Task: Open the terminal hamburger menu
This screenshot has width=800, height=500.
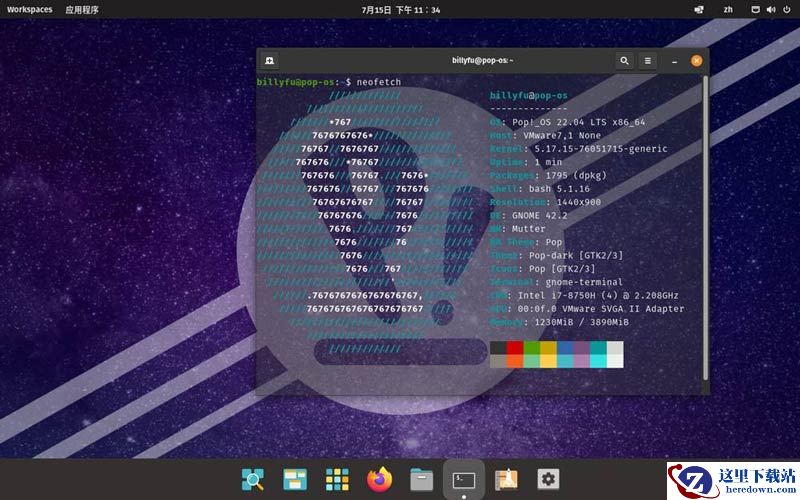Action: tap(647, 61)
